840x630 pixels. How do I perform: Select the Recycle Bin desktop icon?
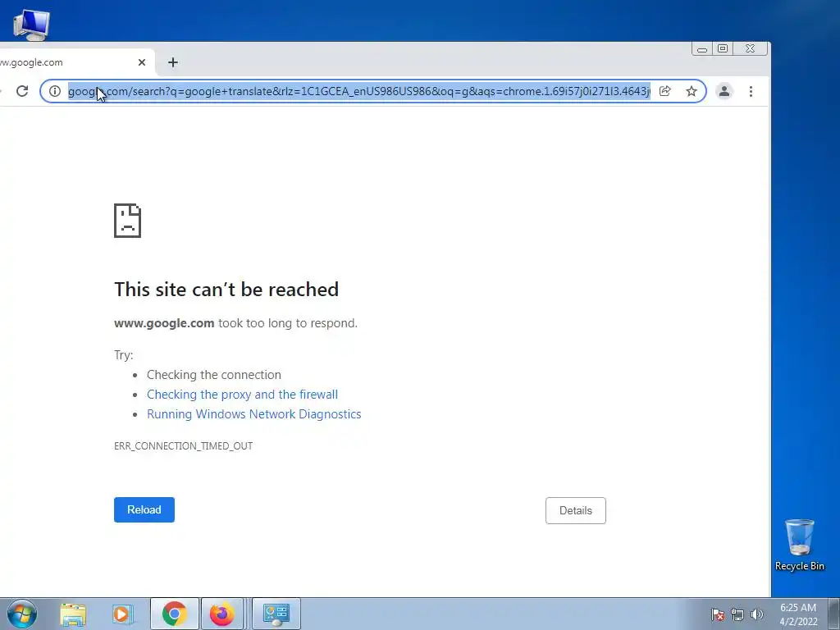coord(799,545)
